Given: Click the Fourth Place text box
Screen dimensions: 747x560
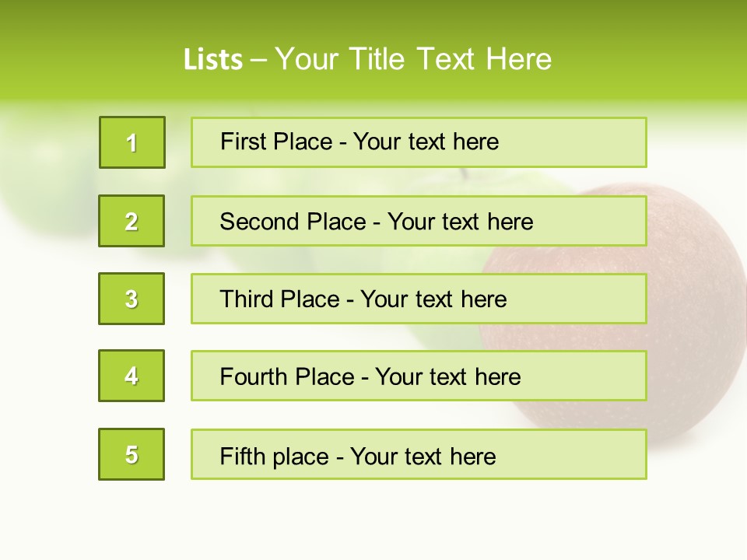Looking at the screenshot, I should [x=419, y=376].
